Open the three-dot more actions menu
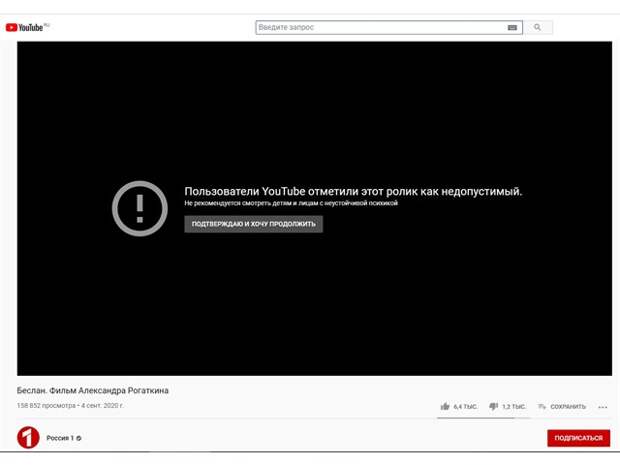This screenshot has height=465, width=620. tap(603, 407)
